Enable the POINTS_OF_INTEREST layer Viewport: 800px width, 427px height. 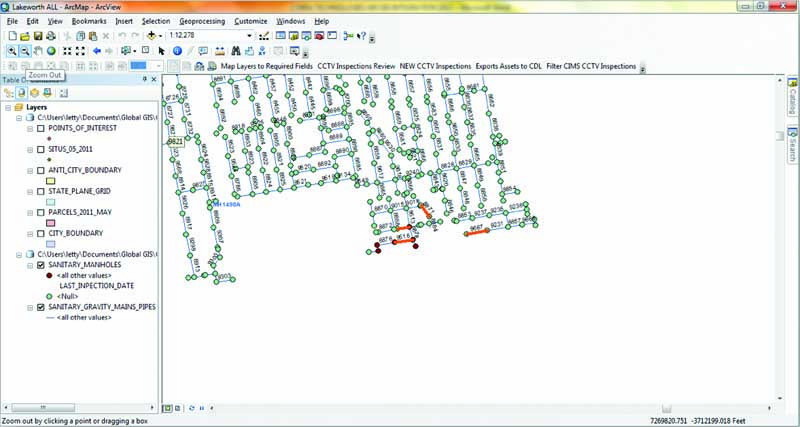pyautogui.click(x=41, y=129)
